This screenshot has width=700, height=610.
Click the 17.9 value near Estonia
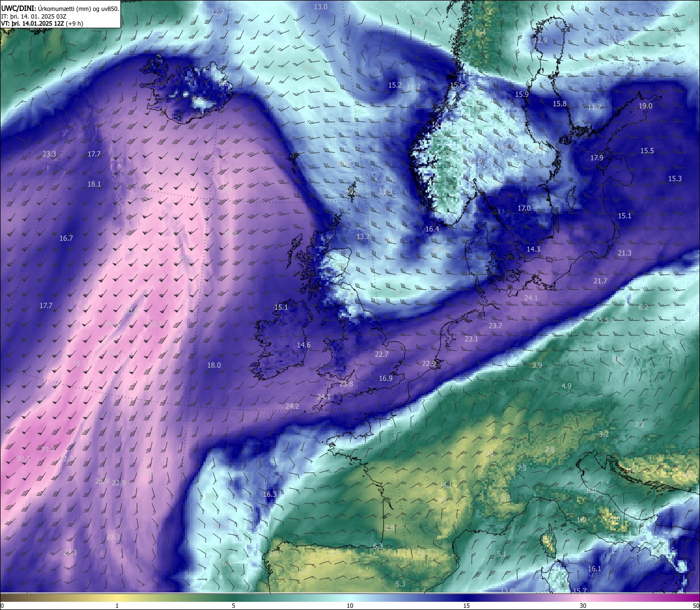click(597, 158)
